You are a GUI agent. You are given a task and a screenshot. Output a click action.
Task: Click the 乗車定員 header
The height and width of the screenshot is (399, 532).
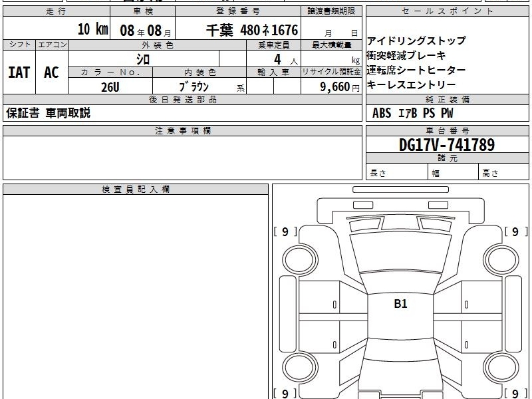click(x=273, y=45)
